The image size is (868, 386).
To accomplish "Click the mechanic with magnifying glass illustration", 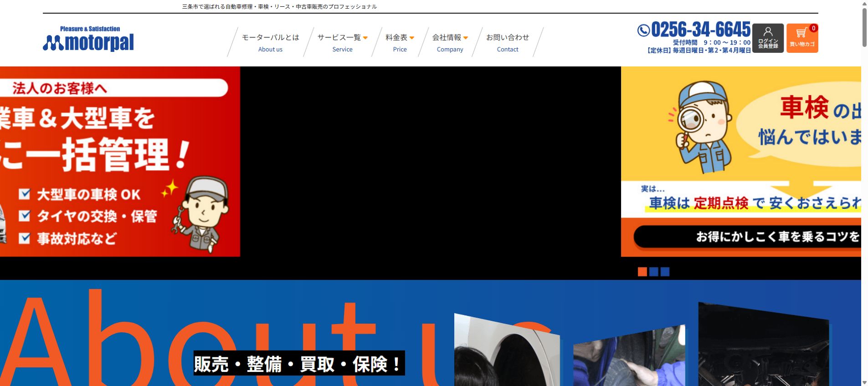I will 700,127.
